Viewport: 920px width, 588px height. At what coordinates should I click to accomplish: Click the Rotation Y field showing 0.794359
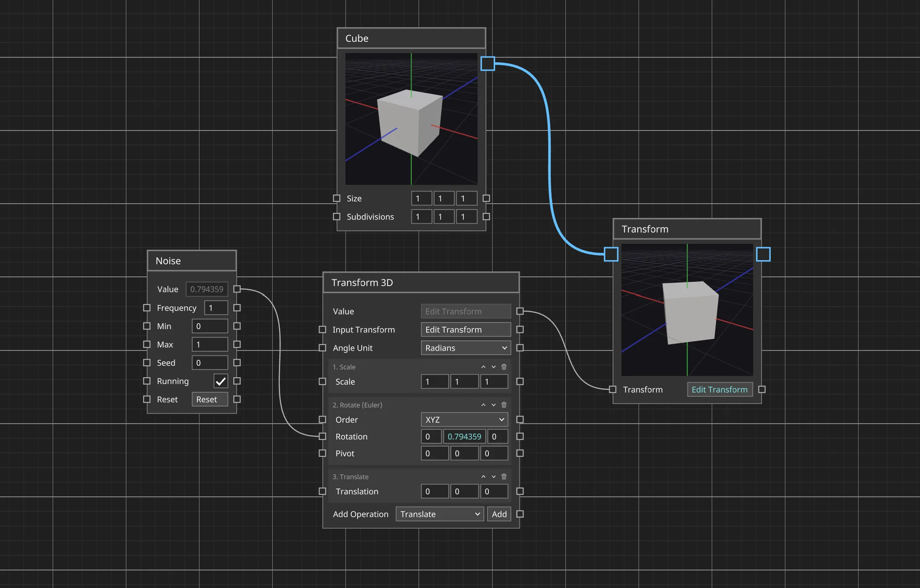tap(464, 436)
